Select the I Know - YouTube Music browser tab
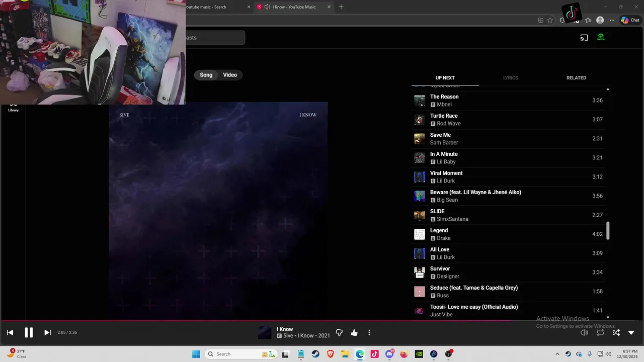The height and width of the screenshot is (362, 644). (294, 7)
